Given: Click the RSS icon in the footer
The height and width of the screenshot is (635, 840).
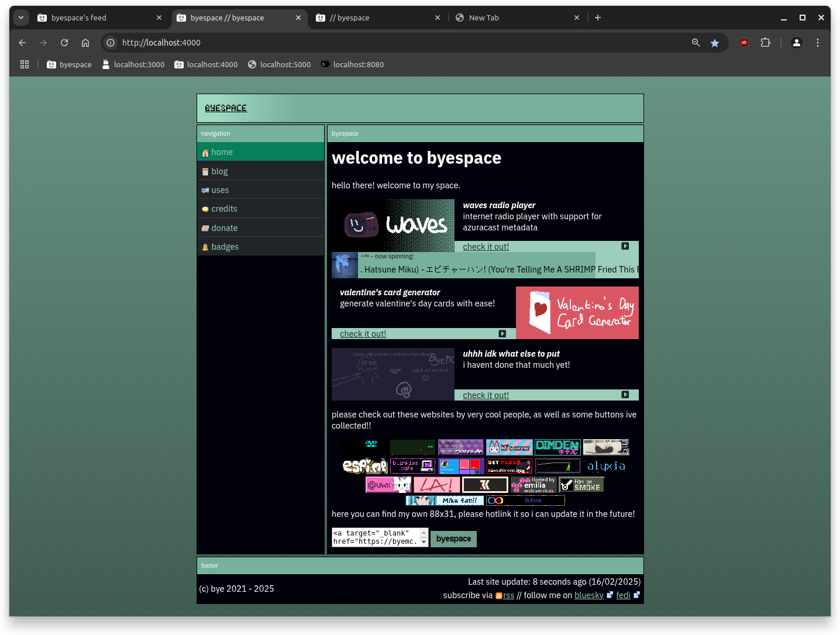Looking at the screenshot, I should coord(498,595).
